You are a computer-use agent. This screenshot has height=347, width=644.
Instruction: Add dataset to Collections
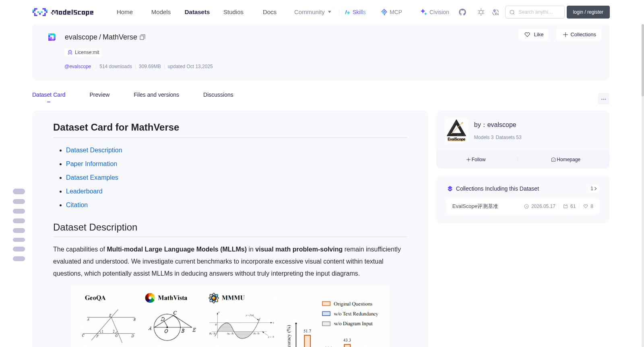579,35
